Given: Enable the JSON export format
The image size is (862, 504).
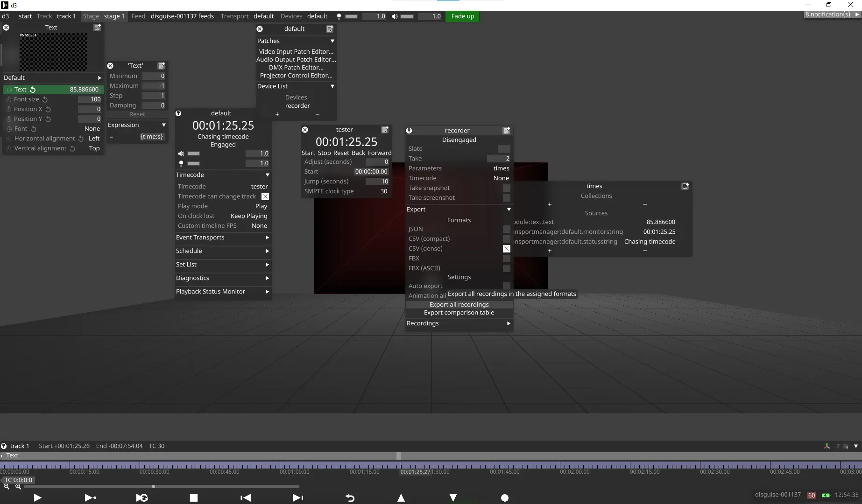Looking at the screenshot, I should coord(507,229).
